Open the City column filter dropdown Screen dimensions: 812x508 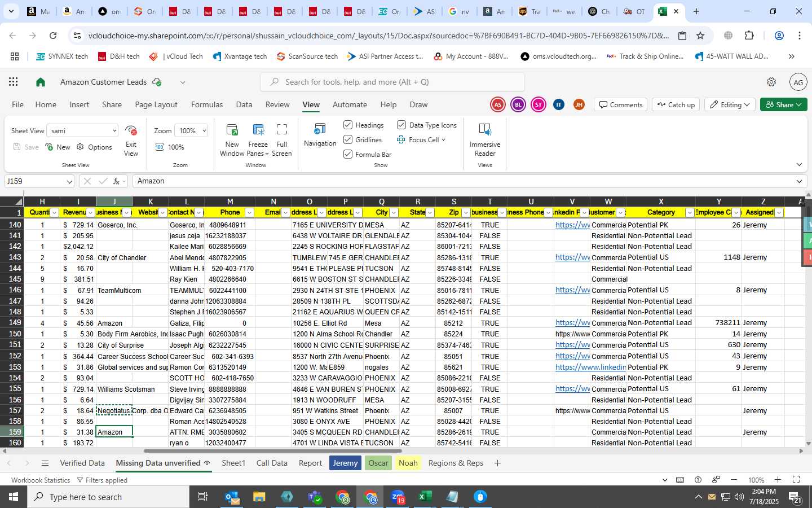[x=394, y=213]
